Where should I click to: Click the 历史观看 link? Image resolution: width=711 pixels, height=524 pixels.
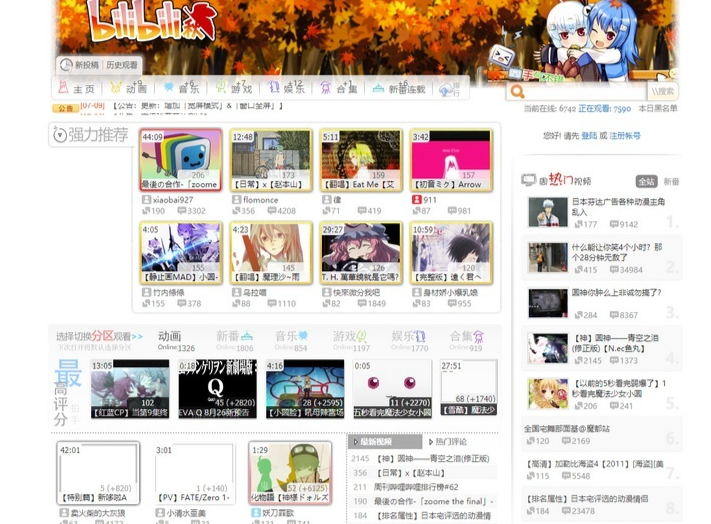point(122,65)
